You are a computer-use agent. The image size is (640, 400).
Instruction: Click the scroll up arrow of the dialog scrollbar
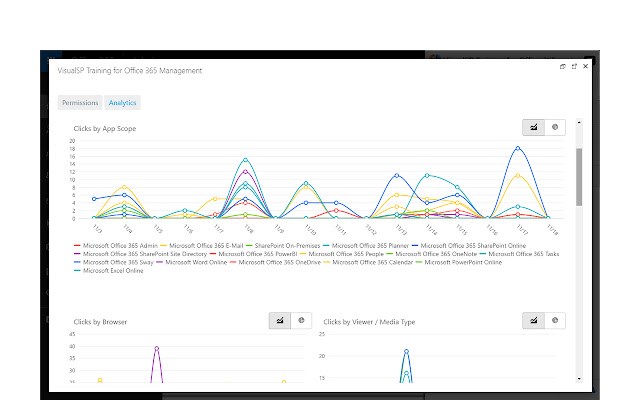pyautogui.click(x=579, y=122)
